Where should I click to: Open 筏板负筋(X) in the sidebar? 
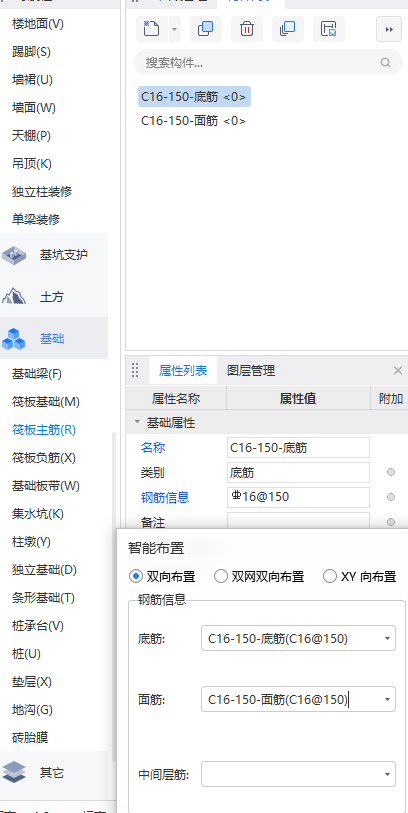point(44,458)
